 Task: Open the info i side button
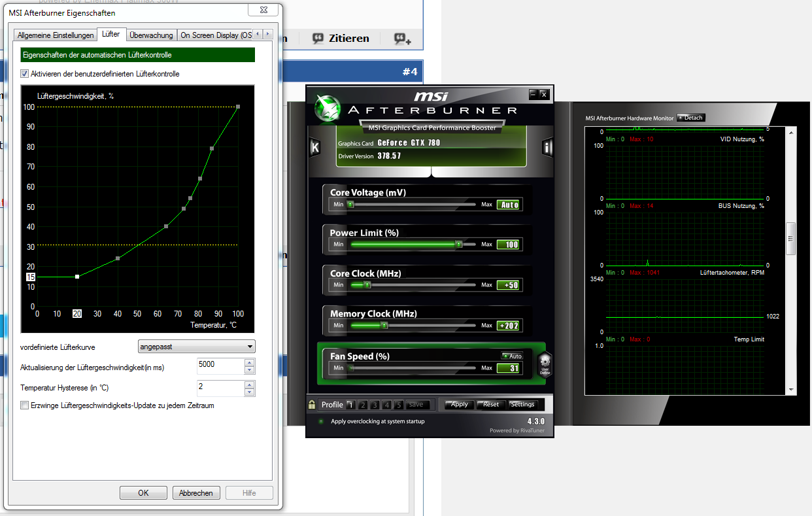click(x=547, y=148)
